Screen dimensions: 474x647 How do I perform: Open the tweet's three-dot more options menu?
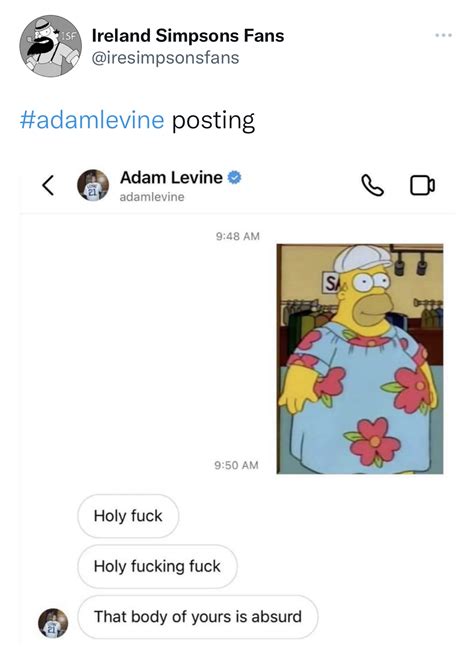click(x=443, y=35)
